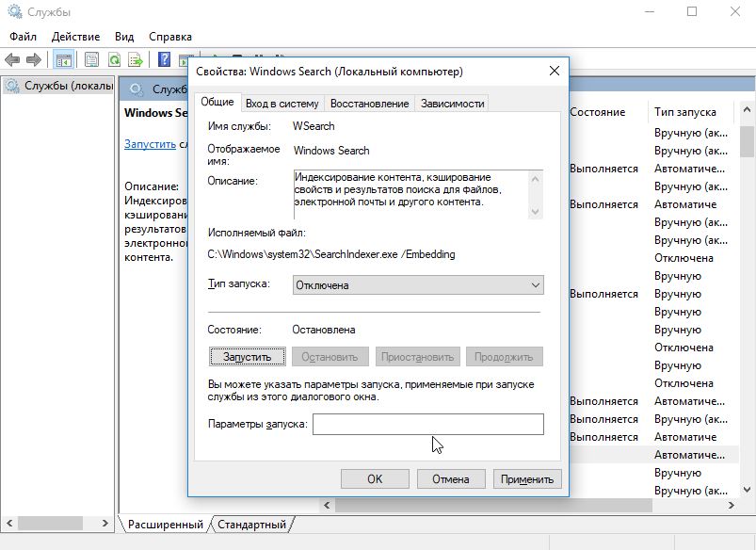Click the Запустить button in dialog

248,357
